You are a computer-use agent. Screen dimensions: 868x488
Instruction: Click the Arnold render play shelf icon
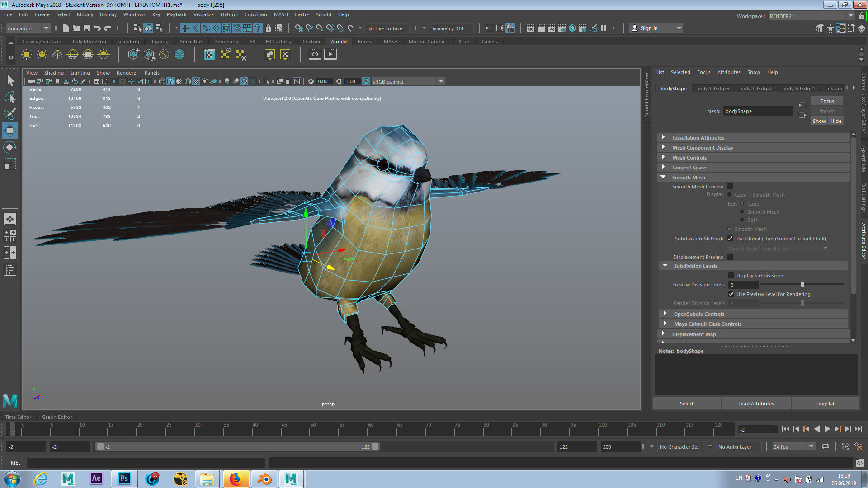(330, 55)
